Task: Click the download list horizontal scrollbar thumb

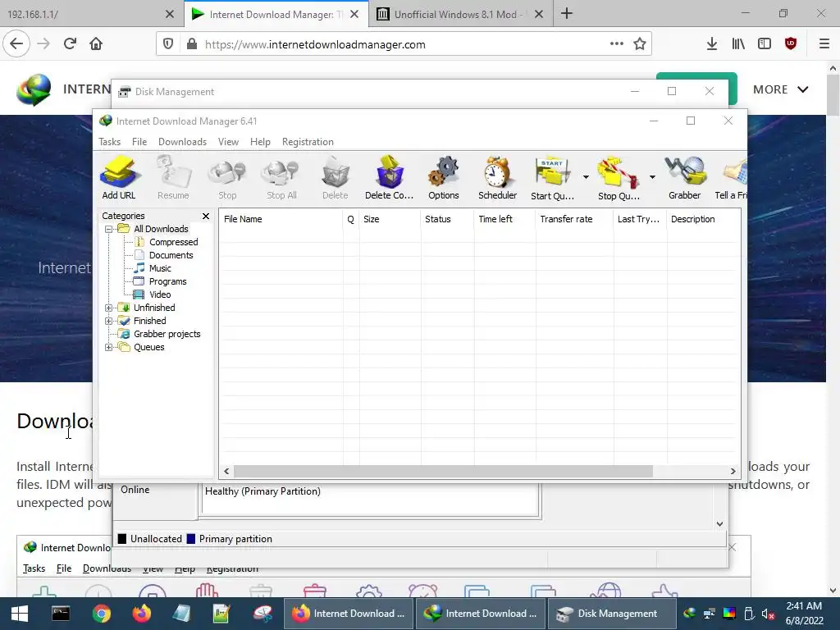Action: tap(443, 472)
